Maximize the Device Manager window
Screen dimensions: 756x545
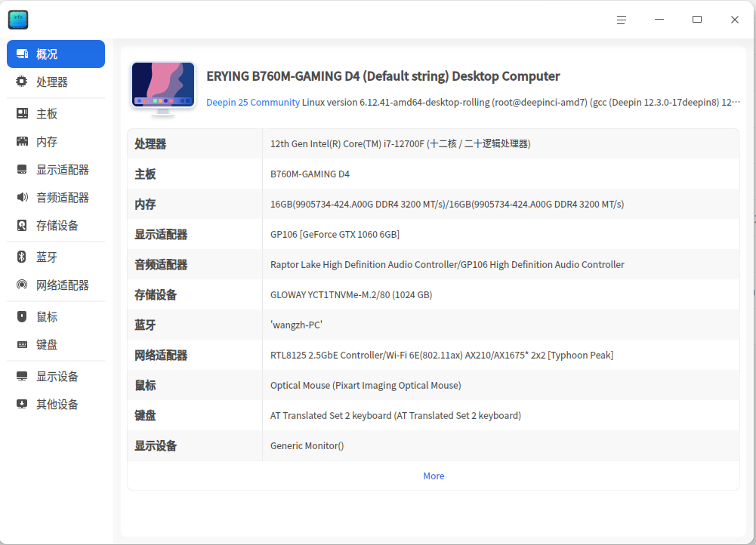click(x=696, y=20)
